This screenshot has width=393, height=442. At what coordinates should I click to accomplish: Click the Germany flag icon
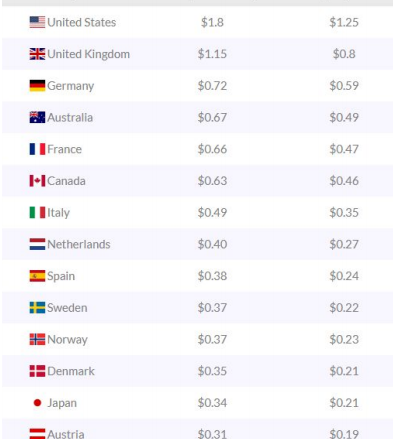click(x=37, y=86)
